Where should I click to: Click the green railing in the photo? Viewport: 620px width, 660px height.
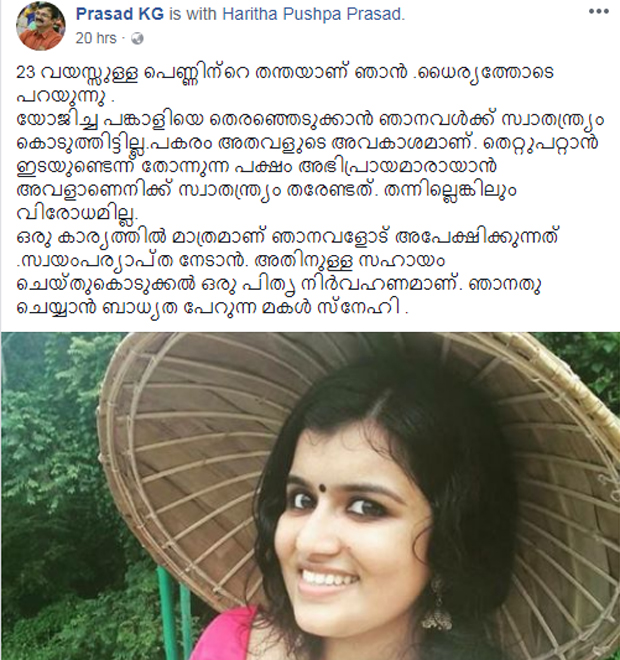pos(173,615)
